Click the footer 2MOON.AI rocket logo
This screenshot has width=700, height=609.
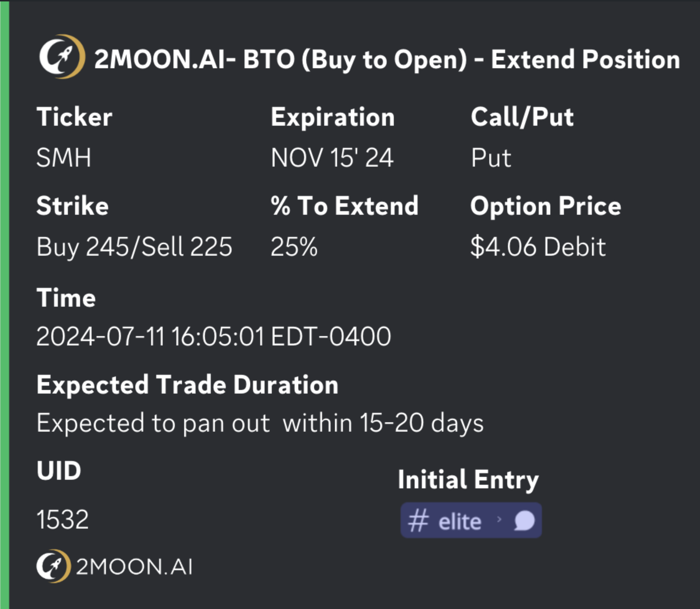(53, 566)
